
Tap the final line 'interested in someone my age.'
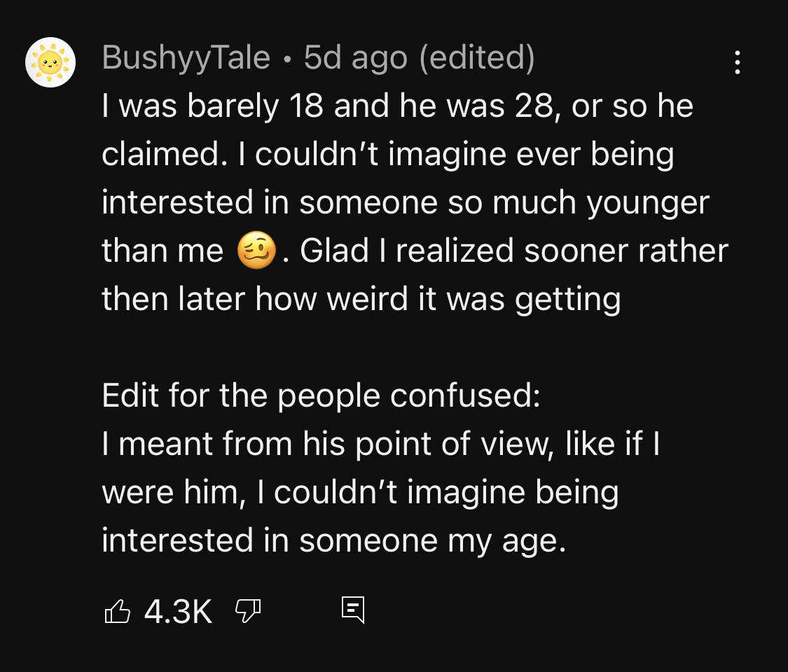tap(334, 541)
